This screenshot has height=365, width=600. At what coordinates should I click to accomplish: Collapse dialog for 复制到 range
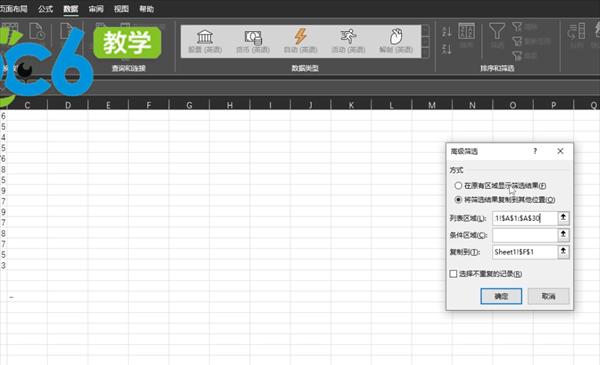pyautogui.click(x=563, y=252)
